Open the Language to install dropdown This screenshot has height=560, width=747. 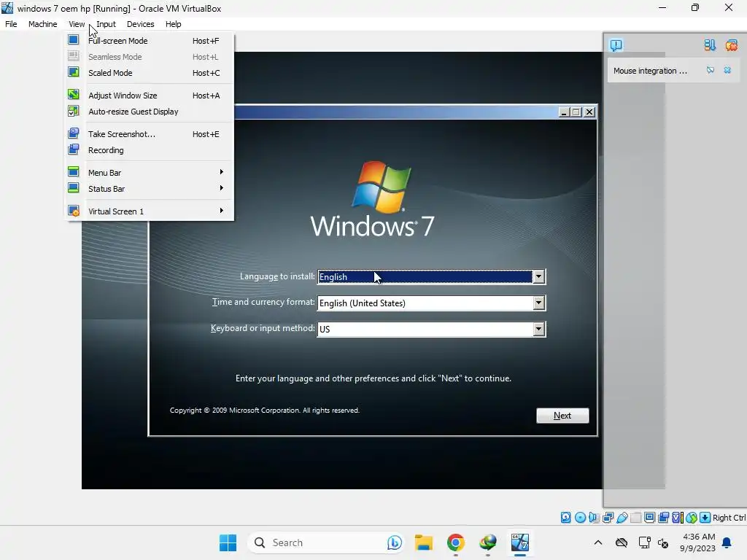click(538, 276)
